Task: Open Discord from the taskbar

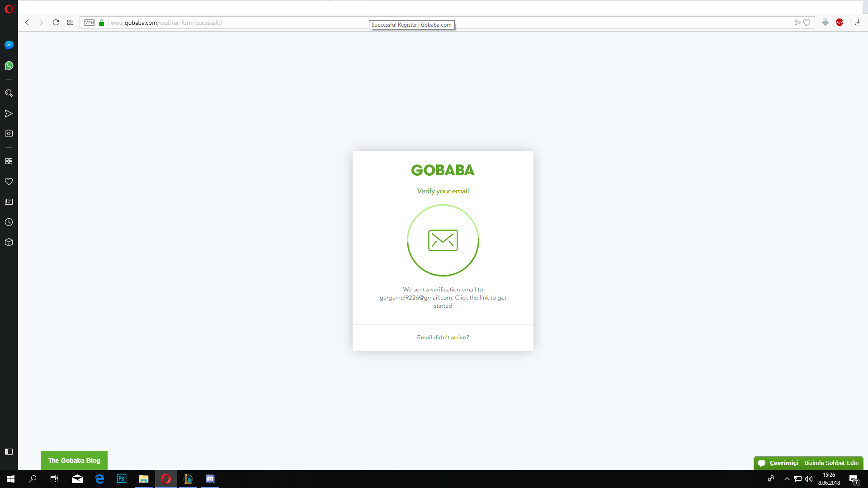Action: click(210, 479)
